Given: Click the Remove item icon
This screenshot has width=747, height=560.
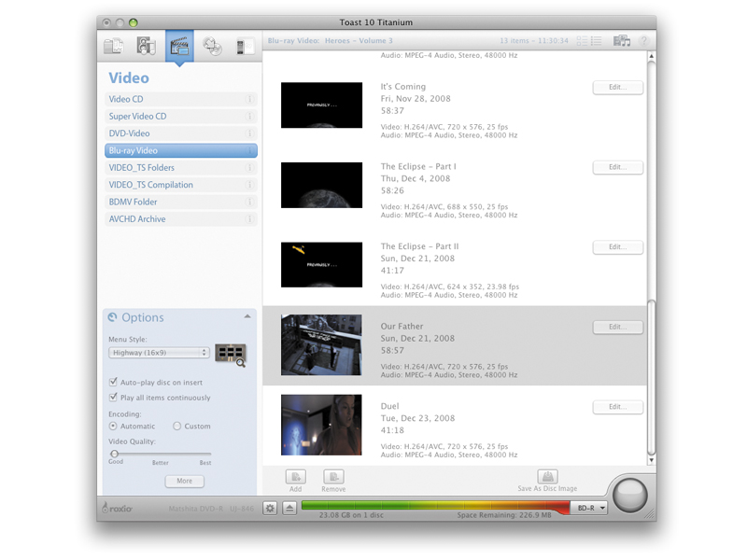Looking at the screenshot, I should tap(333, 477).
